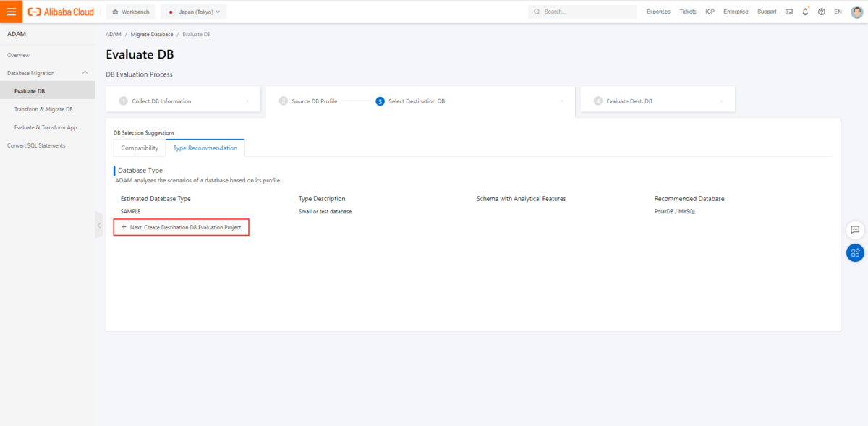Open the Japan (Tokyo) region dropdown
The height and width of the screenshot is (426, 868).
point(193,12)
